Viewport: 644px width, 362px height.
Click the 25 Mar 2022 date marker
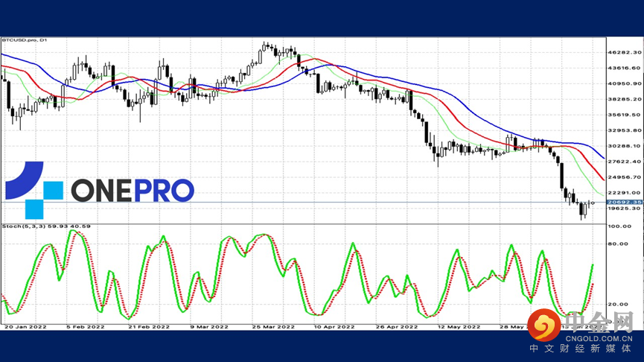(x=274, y=326)
